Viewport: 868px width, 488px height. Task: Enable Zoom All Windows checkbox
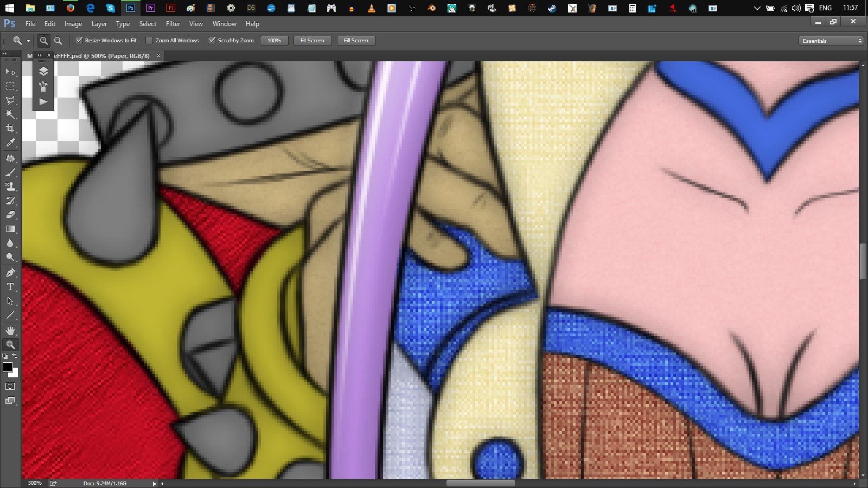(149, 40)
